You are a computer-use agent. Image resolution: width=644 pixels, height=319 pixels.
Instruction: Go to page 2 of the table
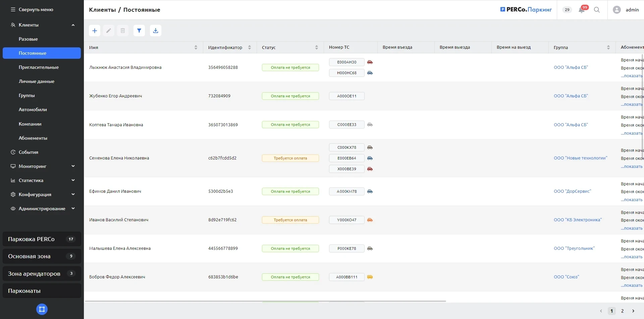pos(622,311)
